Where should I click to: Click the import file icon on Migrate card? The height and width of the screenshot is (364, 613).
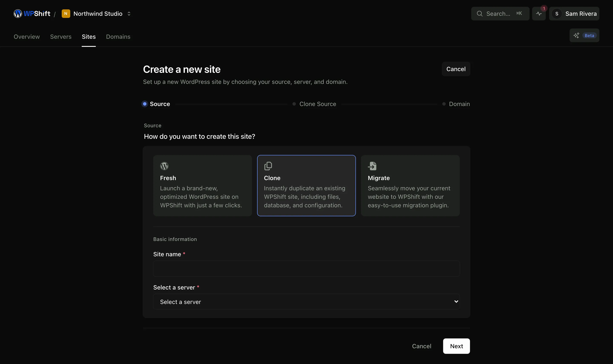click(372, 166)
